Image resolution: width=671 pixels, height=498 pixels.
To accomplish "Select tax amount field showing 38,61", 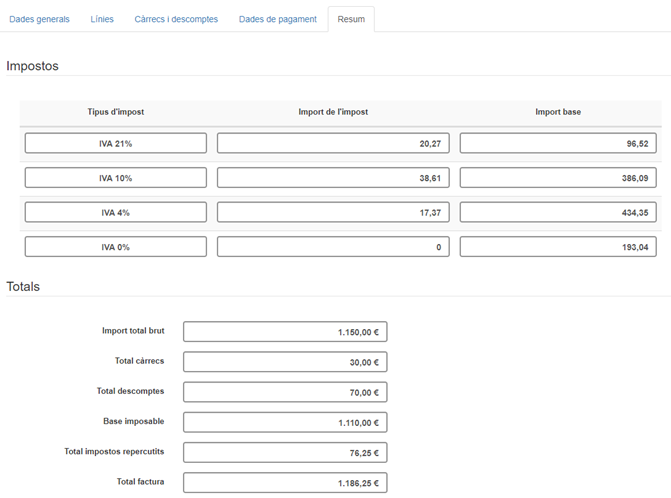I will (333, 178).
